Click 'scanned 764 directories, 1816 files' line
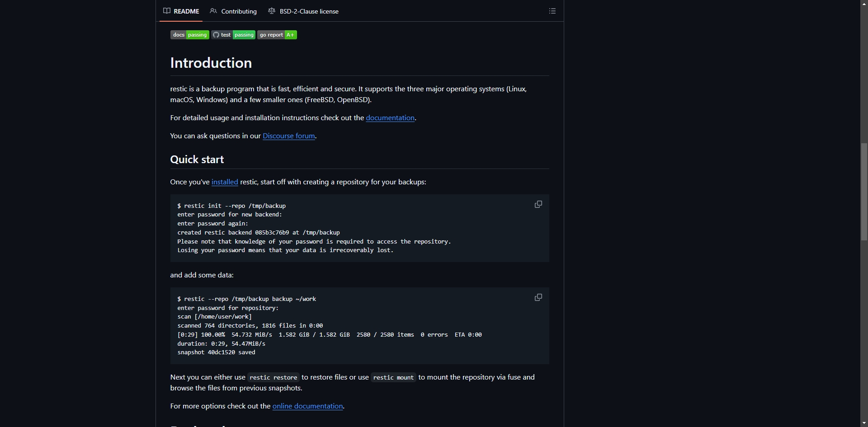 point(250,325)
